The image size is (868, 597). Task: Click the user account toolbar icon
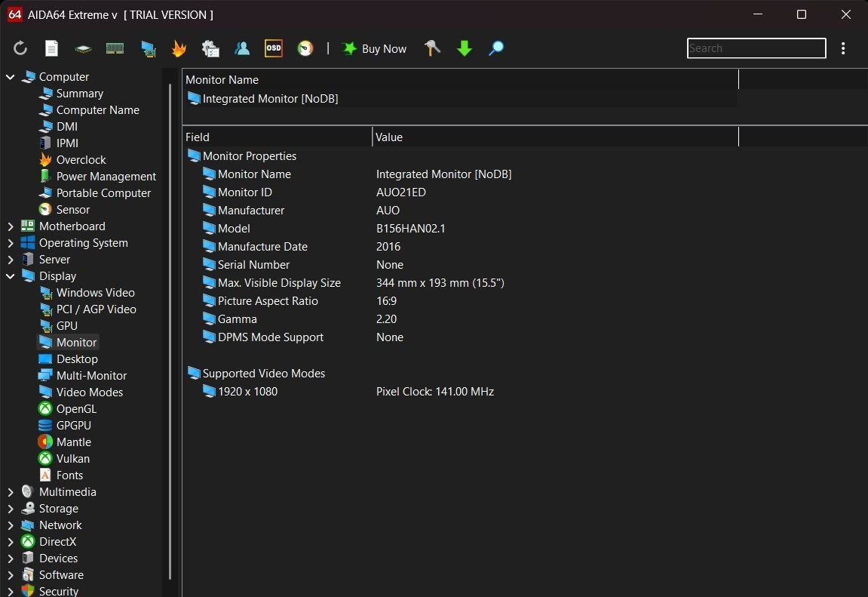click(x=242, y=48)
